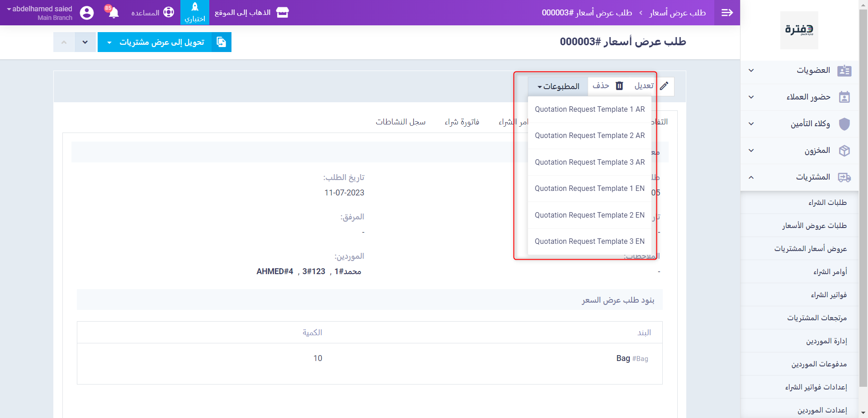Click the Daftra logo
Viewport: 868px width, 418px height.
pyautogui.click(x=799, y=30)
